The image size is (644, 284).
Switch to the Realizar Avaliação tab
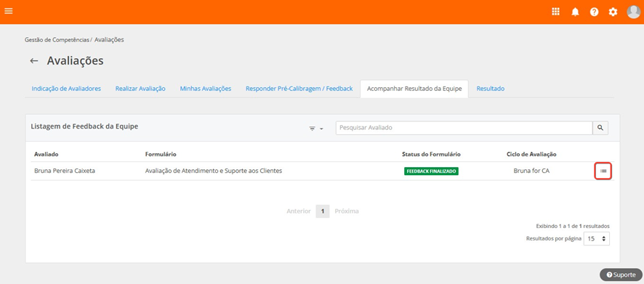[x=140, y=89]
